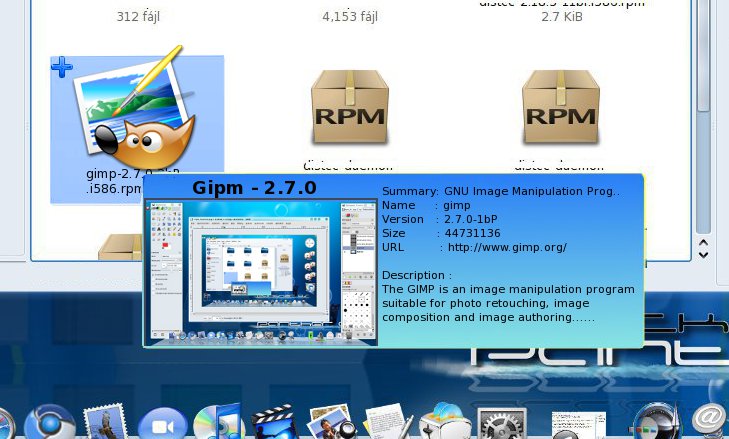This screenshot has height=439, width=729.
Task: Open the round gauge dashboard dock icon
Action: (656, 423)
